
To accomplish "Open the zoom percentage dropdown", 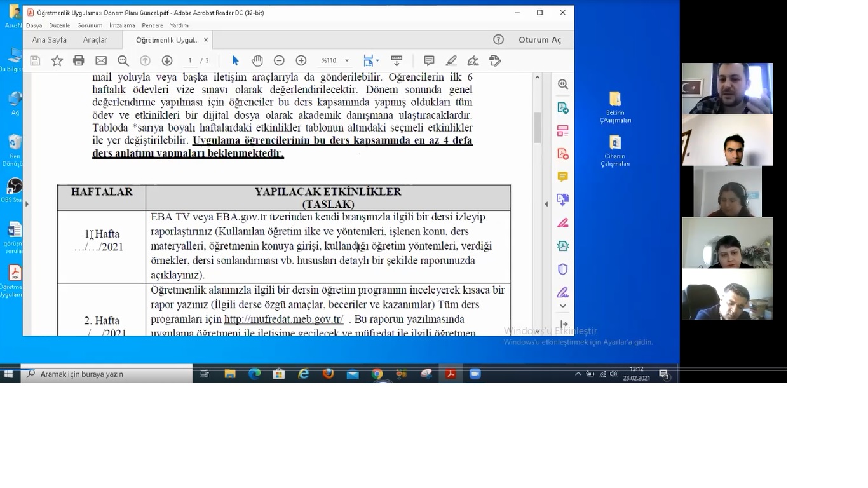I will [347, 60].
